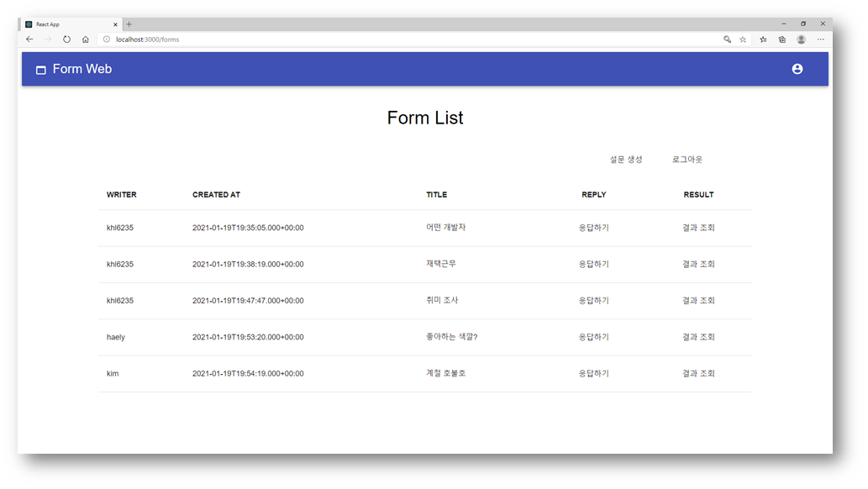Add this page to favorites with the star icon
The image size is (868, 489).
[x=743, y=39]
